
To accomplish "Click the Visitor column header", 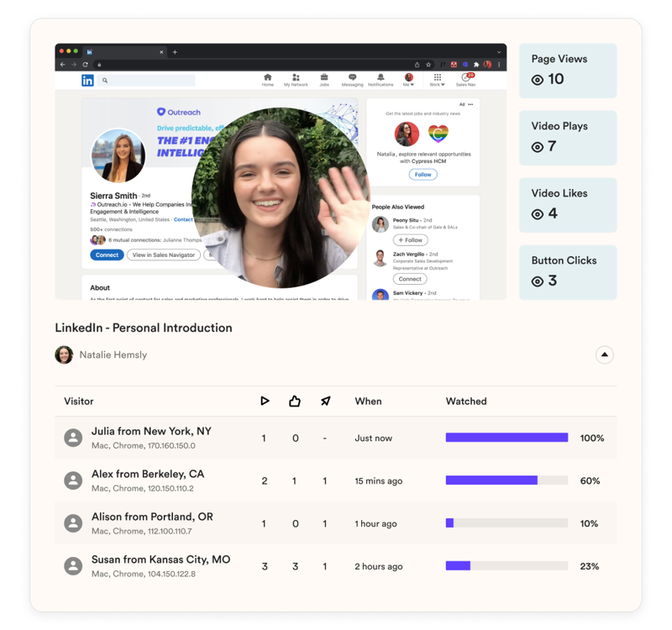I will click(79, 402).
